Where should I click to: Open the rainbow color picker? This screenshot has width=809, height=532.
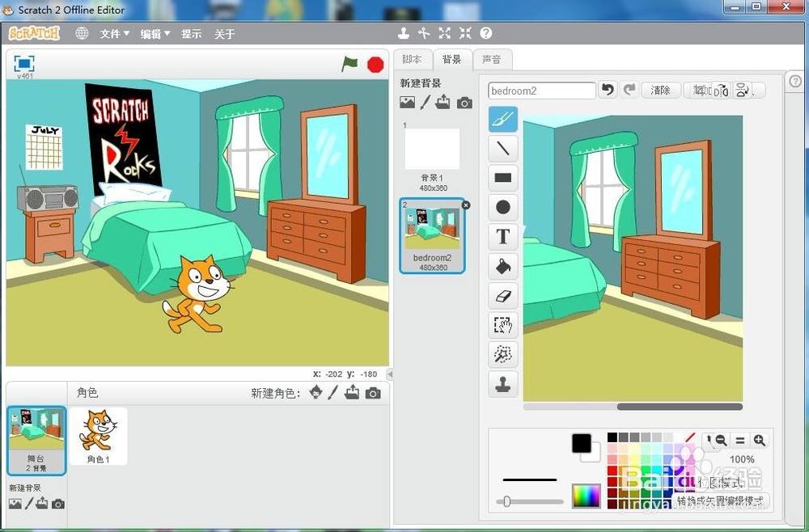tap(586, 496)
